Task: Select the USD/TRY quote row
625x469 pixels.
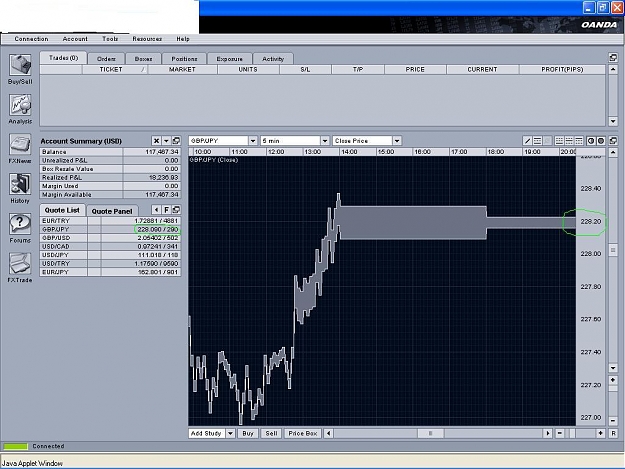Action: [110, 263]
